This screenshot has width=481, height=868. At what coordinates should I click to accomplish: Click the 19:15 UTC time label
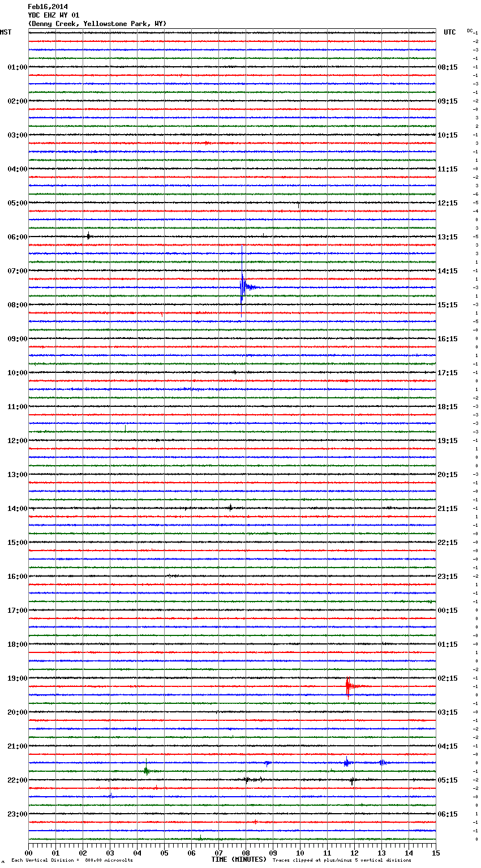click(x=448, y=441)
